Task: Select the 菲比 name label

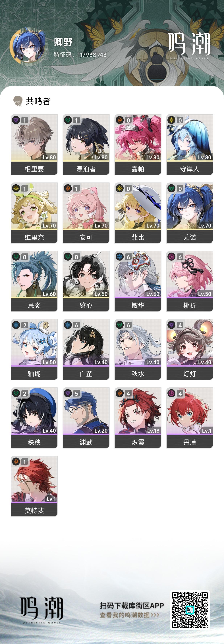Action: (138, 237)
